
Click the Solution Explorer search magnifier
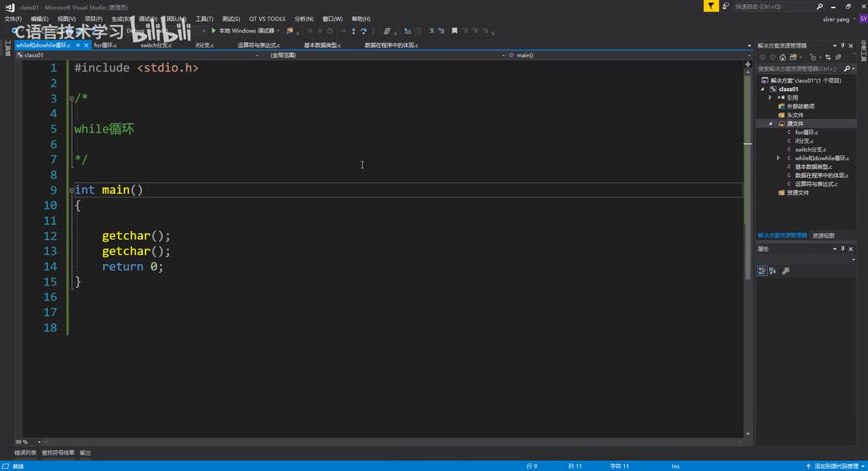(x=846, y=69)
